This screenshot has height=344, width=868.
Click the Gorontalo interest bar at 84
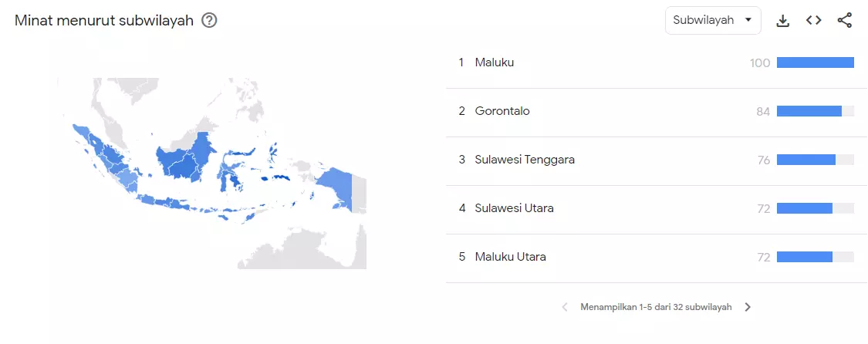tap(809, 111)
